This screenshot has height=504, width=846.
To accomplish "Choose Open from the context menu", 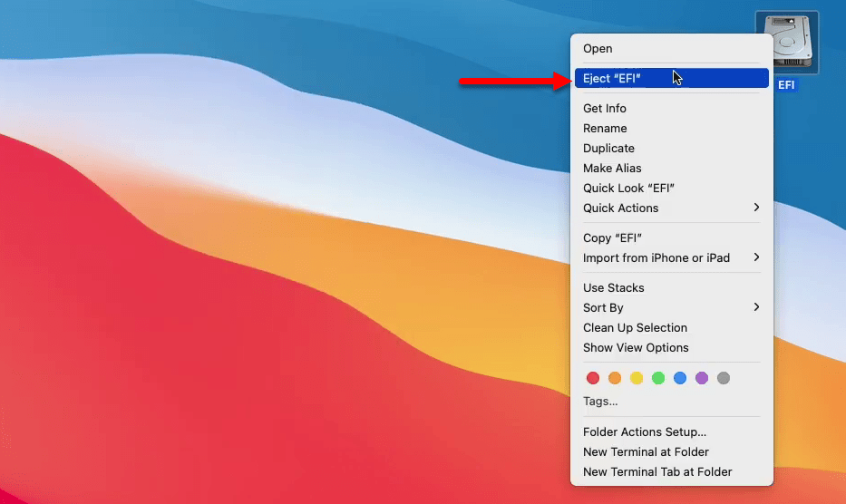I will tap(672, 49).
